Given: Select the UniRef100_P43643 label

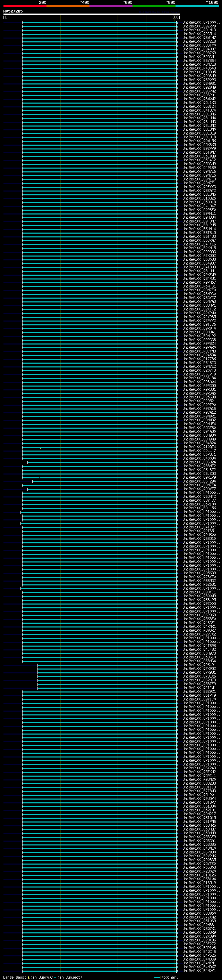Looking at the screenshot, I should pyautogui.click(x=199, y=68).
